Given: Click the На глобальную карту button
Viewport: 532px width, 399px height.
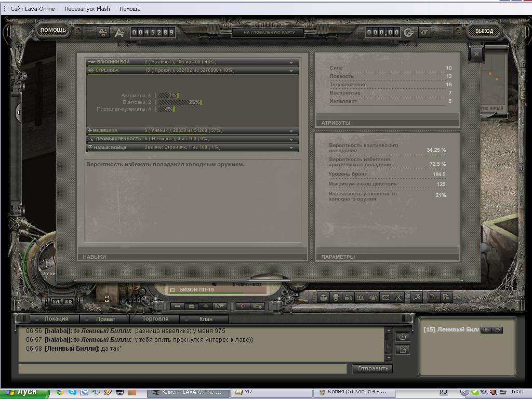Looking at the screenshot, I should [267, 32].
